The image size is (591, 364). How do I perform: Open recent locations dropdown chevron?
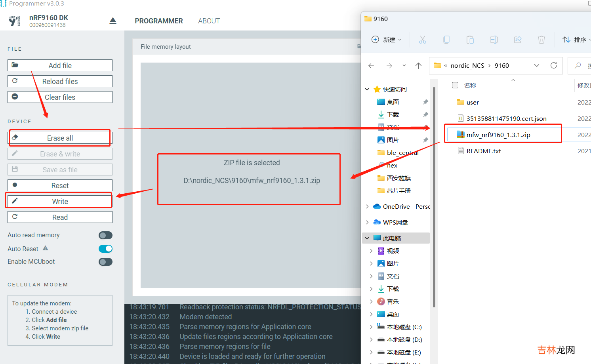tap(404, 66)
